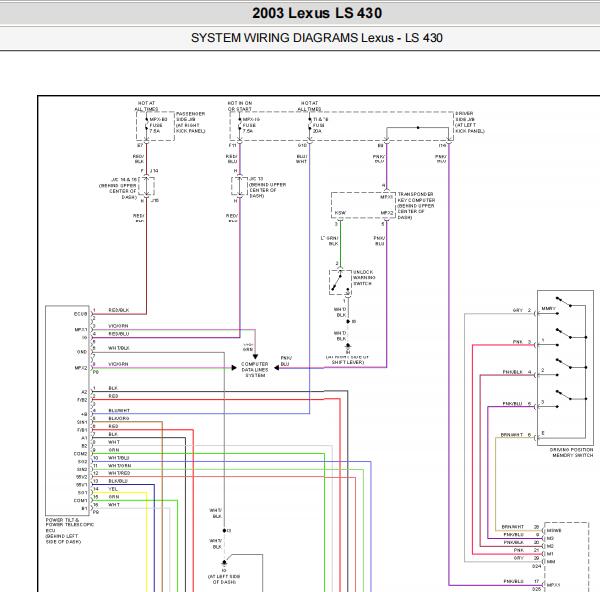
Task: Click '(AT LEFT SIDE OF DASH)' ground note
Action: (x=224, y=579)
